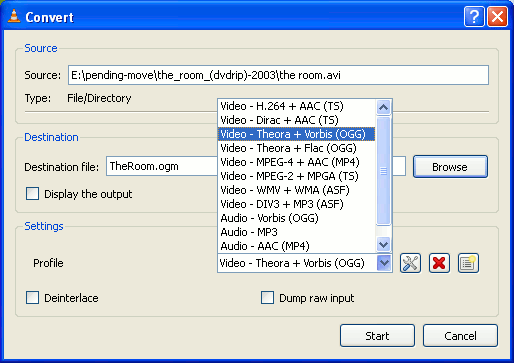The height and width of the screenshot is (363, 514).
Task: Check the Dump raw input option
Action: 267,298
